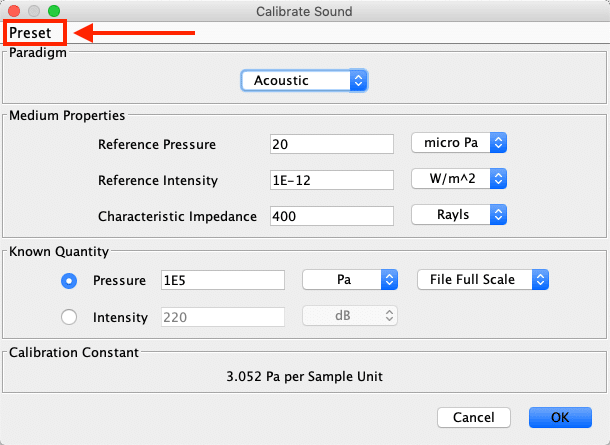Open the Preset menu
The height and width of the screenshot is (445, 610).
(30, 33)
